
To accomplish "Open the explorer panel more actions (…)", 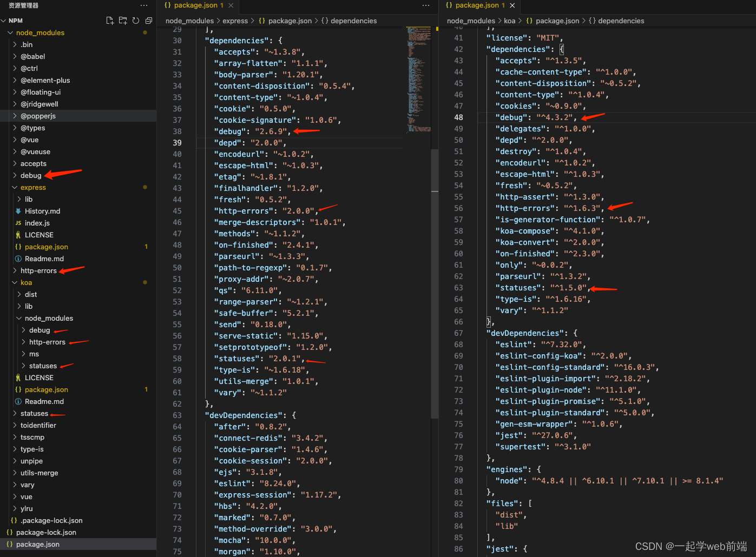I will click(144, 5).
